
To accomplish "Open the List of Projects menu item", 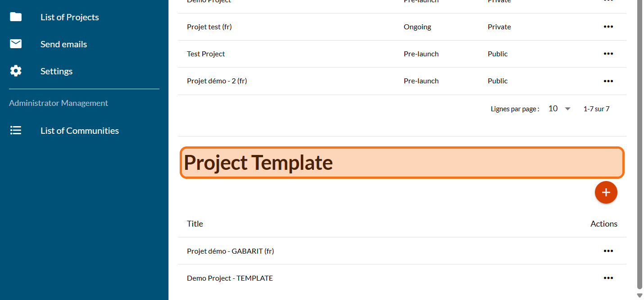I will point(70,17).
